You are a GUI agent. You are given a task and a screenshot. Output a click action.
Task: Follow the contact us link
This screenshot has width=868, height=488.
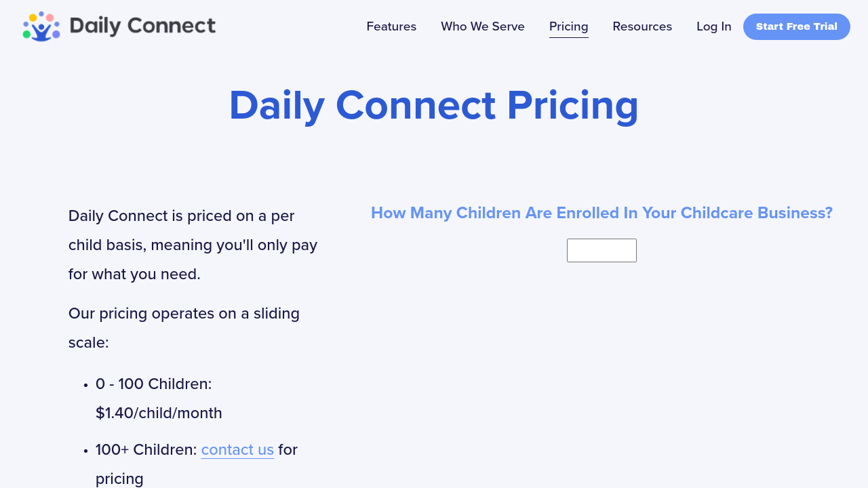click(237, 449)
